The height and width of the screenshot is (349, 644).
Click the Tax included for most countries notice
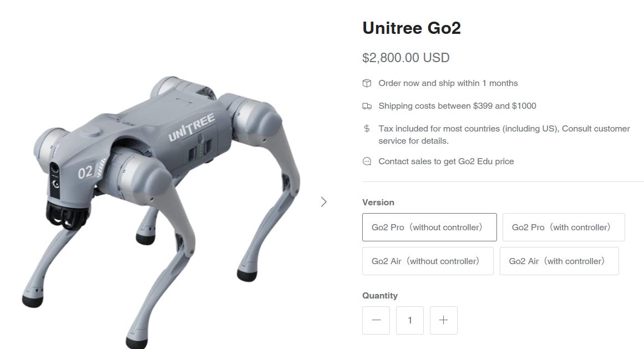click(x=504, y=135)
